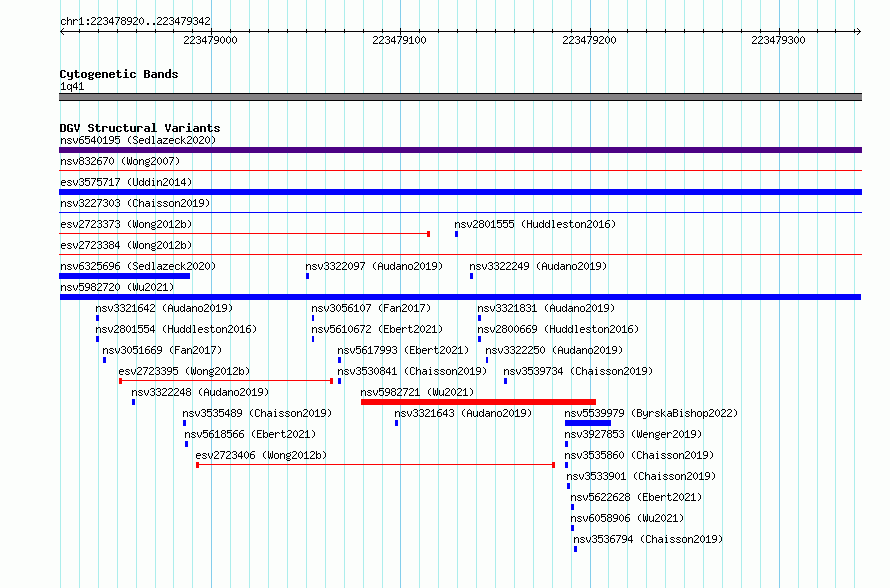Viewport: 890px width, 588px height.
Task: Open nsv5610672 (Ebert2021) label
Action: (x=377, y=329)
